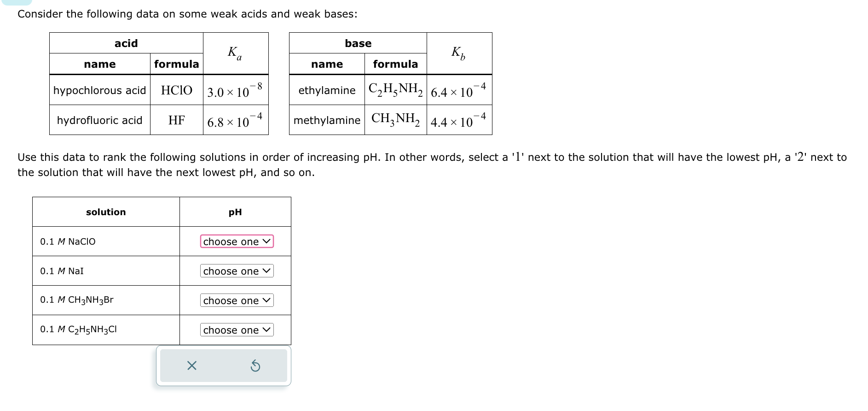Click the solution column header

tap(105, 211)
